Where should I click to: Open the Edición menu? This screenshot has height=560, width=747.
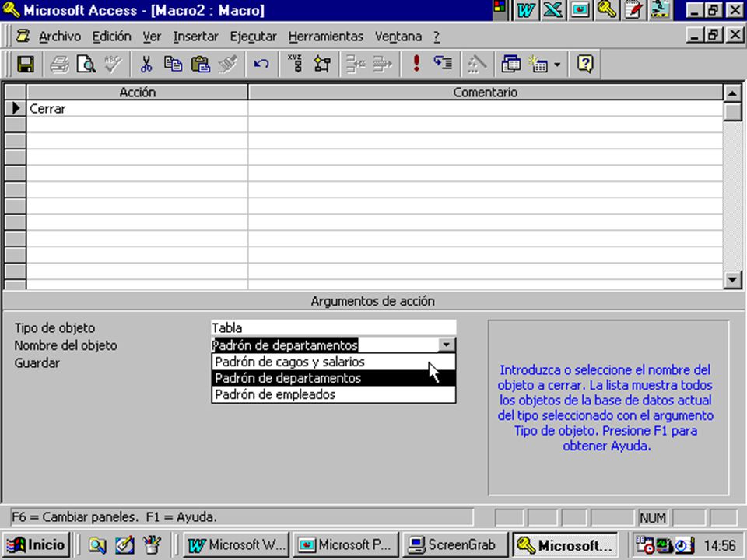click(x=111, y=37)
